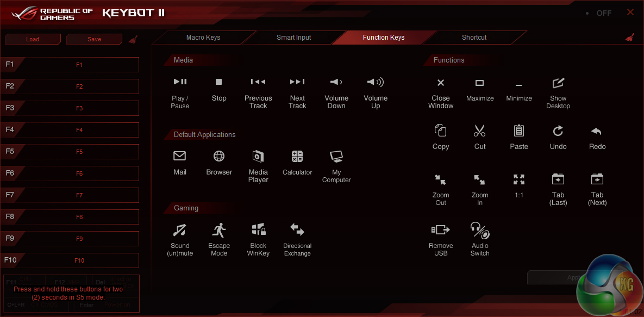
Task: Choose the Tab (Last) function
Action: click(x=558, y=179)
